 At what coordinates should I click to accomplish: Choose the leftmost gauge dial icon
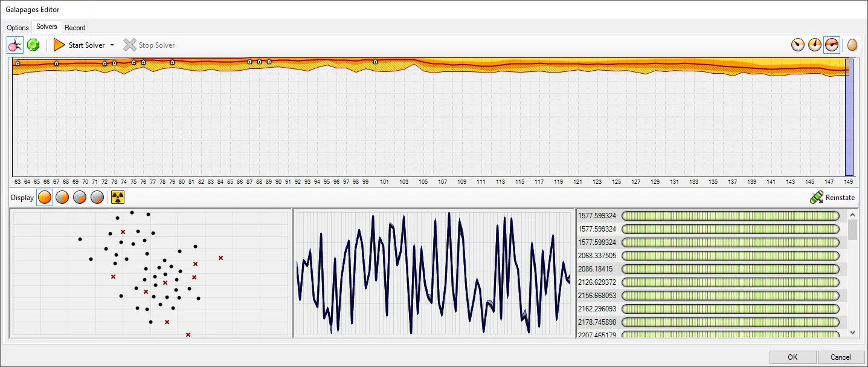(x=798, y=45)
